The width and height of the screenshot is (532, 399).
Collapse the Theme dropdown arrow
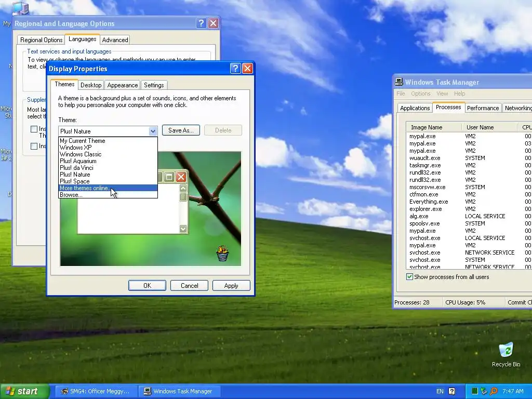(153, 131)
